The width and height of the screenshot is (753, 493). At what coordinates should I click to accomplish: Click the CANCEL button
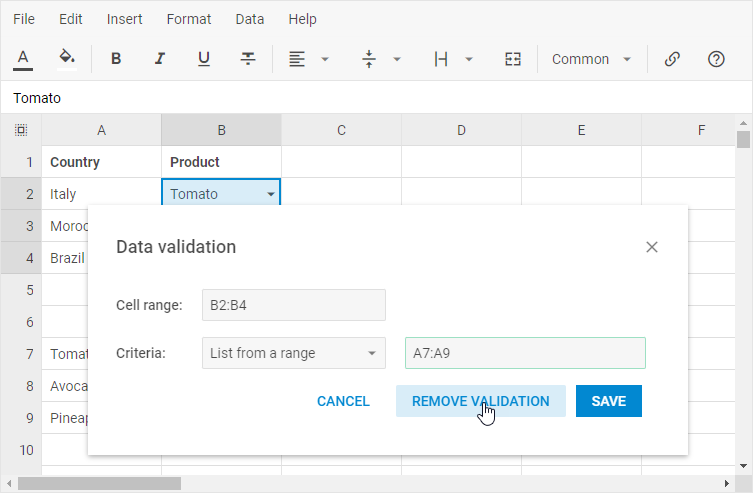pyautogui.click(x=343, y=401)
